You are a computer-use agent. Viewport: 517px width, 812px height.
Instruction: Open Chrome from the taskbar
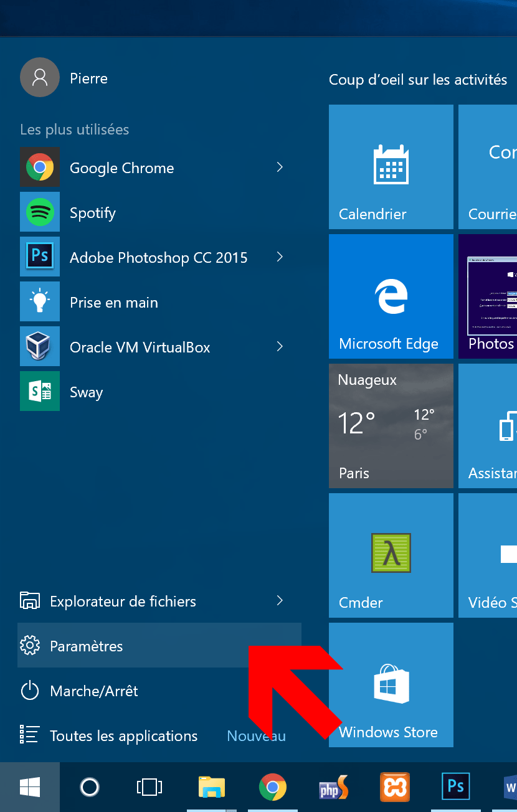(x=273, y=787)
